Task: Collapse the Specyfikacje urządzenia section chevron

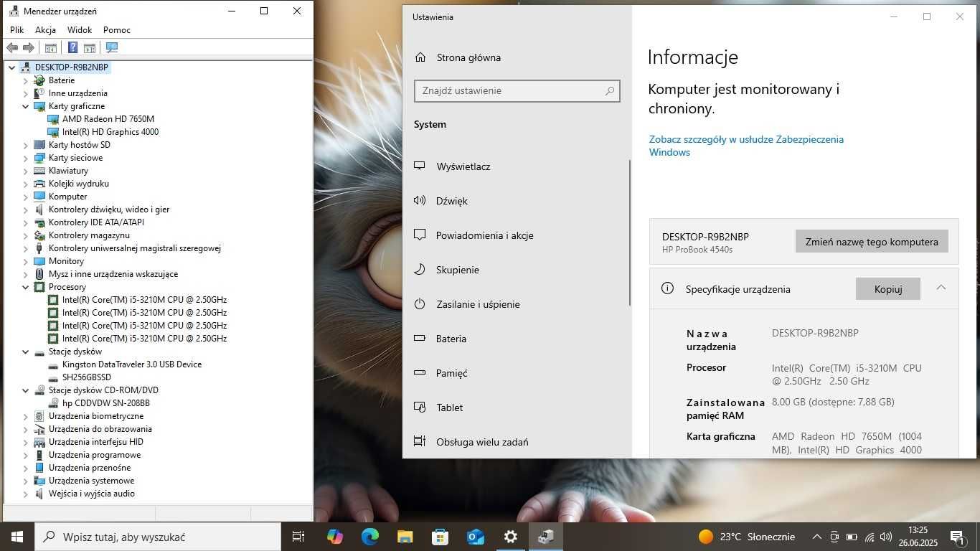Action: (941, 288)
